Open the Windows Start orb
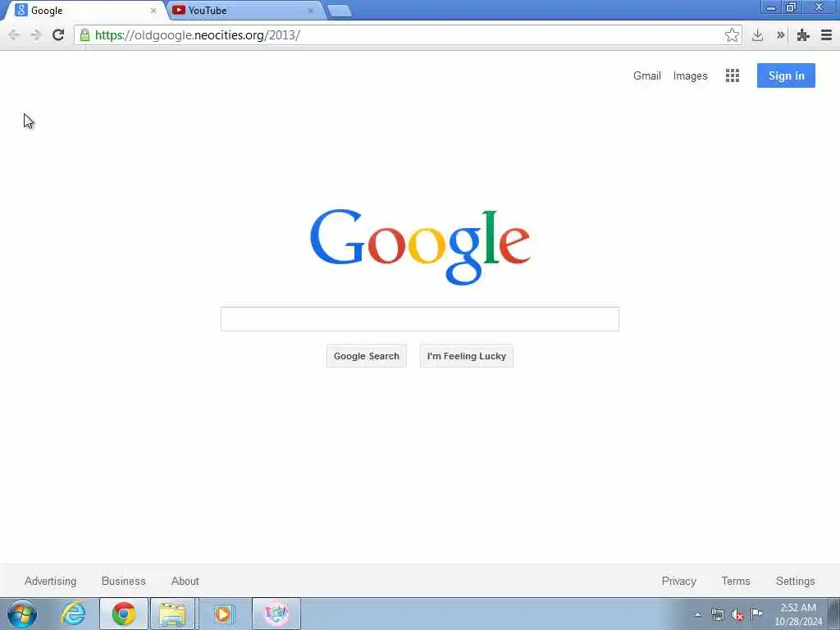 click(22, 614)
